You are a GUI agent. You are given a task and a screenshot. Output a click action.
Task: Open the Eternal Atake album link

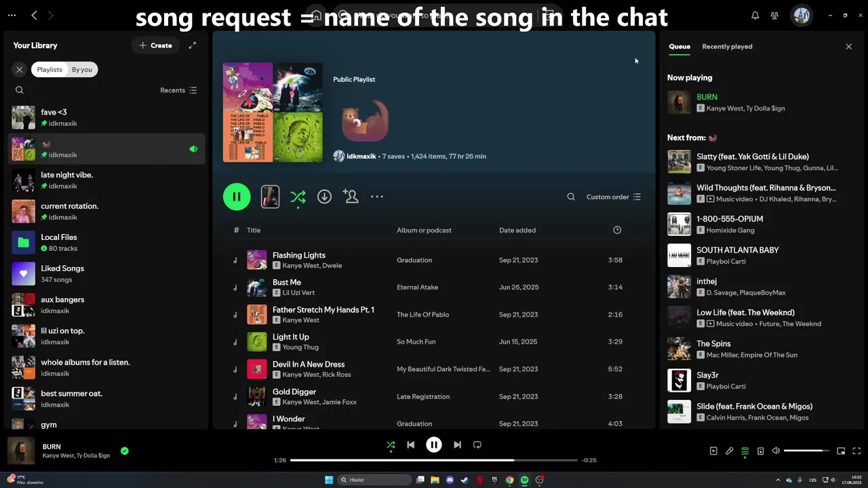417,287
